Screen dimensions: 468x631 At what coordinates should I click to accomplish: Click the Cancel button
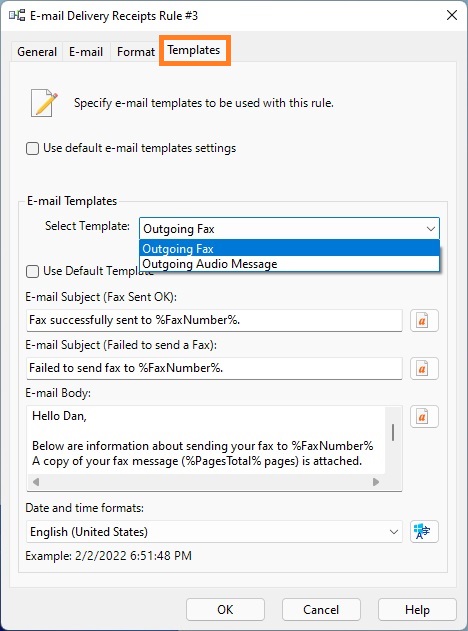click(x=321, y=610)
